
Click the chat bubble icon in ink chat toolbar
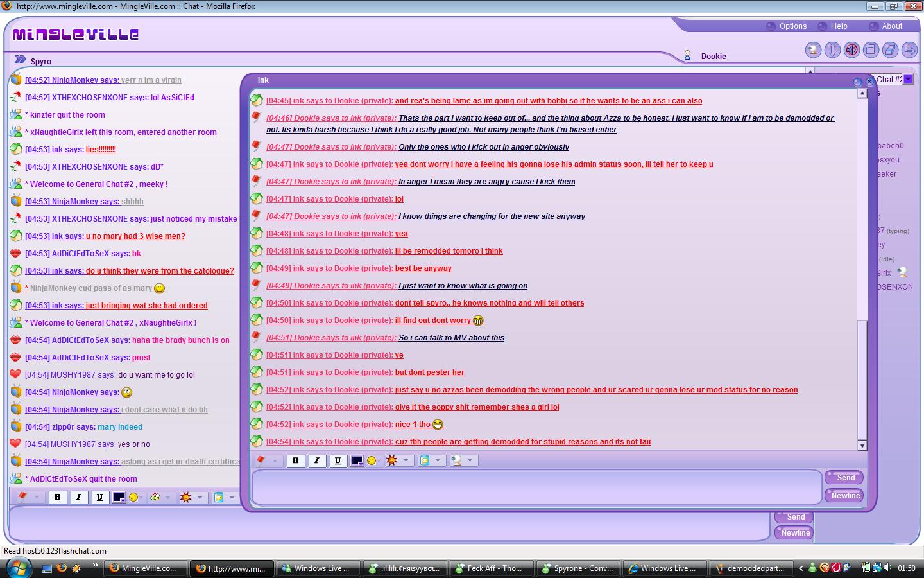424,460
